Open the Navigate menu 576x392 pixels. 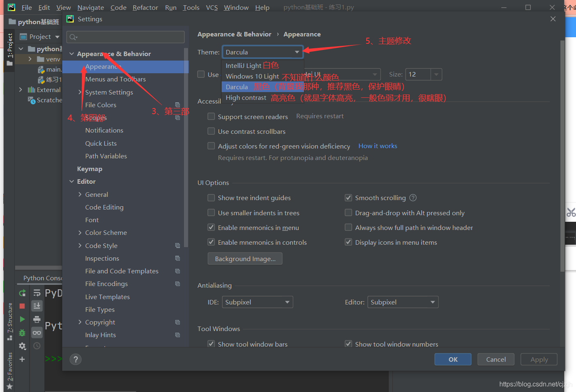pyautogui.click(x=91, y=7)
